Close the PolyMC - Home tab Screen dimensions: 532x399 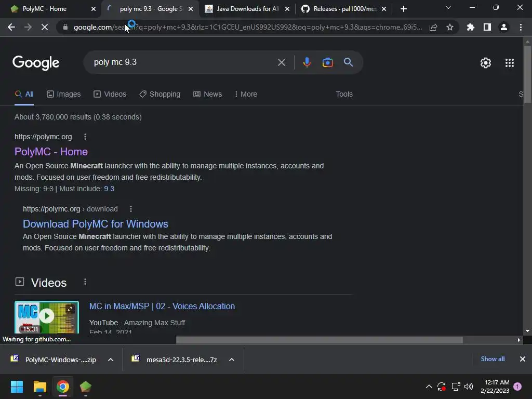94,9
